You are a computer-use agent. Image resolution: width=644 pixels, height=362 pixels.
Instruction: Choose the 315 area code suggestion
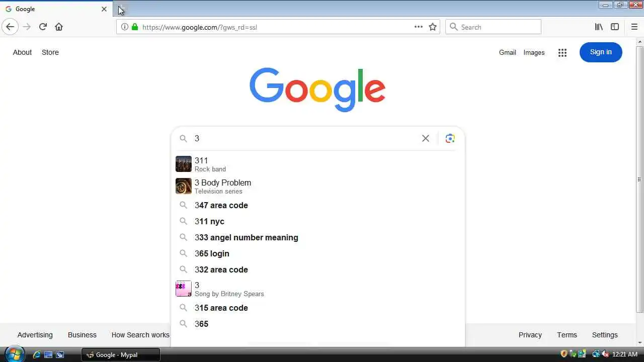click(318, 308)
